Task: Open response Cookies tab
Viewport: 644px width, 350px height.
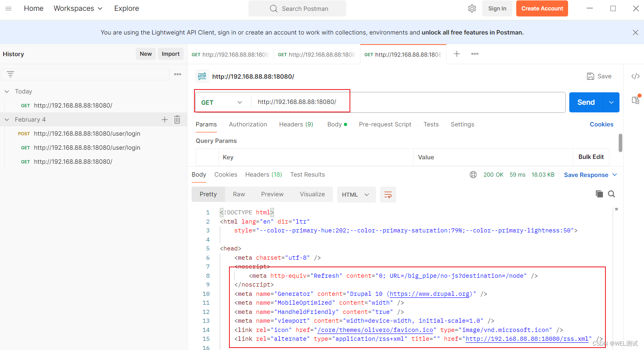Action: click(226, 175)
